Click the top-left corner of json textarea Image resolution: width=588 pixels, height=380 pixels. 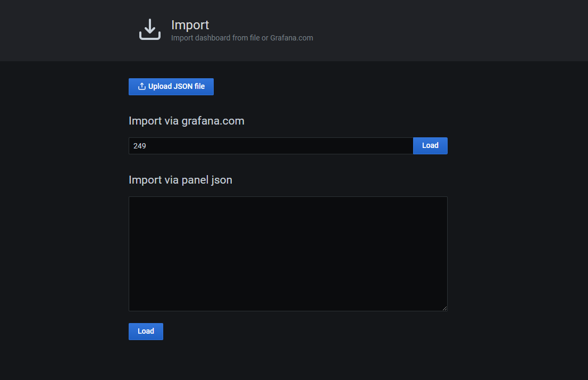[x=130, y=199]
